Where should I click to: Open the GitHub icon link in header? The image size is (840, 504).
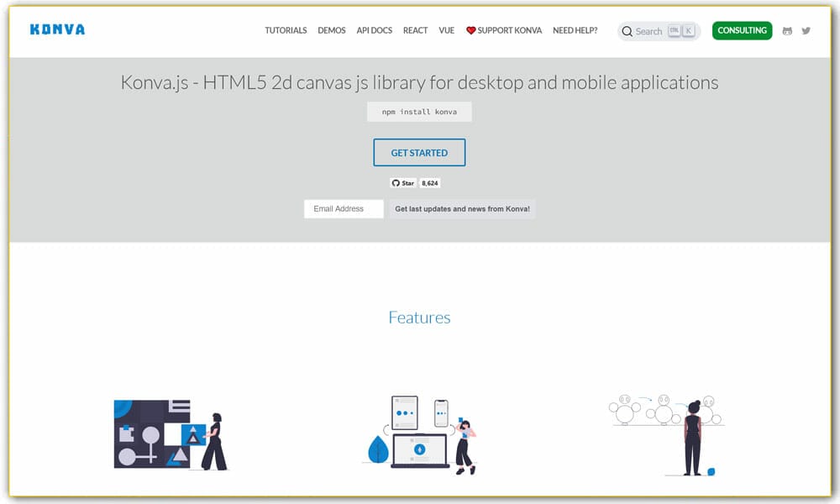pos(787,31)
